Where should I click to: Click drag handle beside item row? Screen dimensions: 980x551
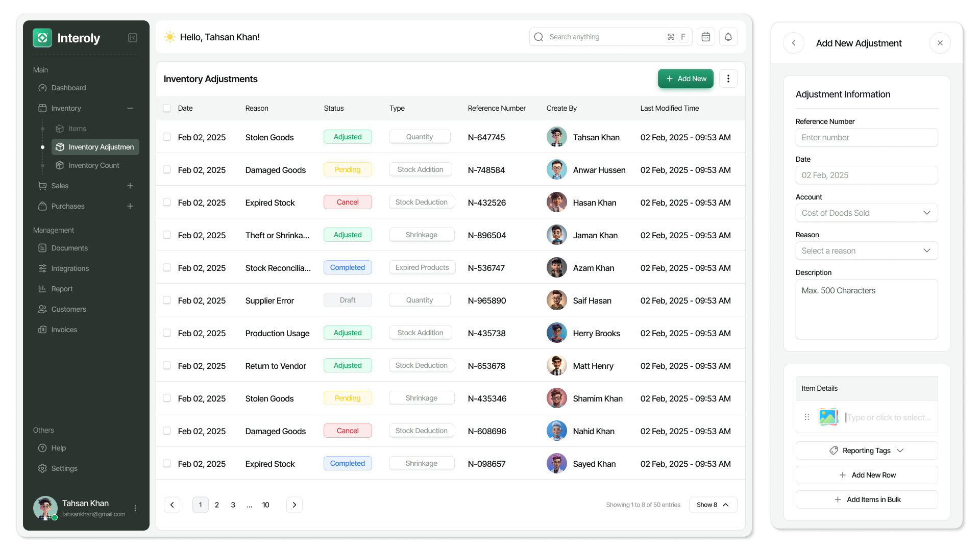[x=807, y=417]
